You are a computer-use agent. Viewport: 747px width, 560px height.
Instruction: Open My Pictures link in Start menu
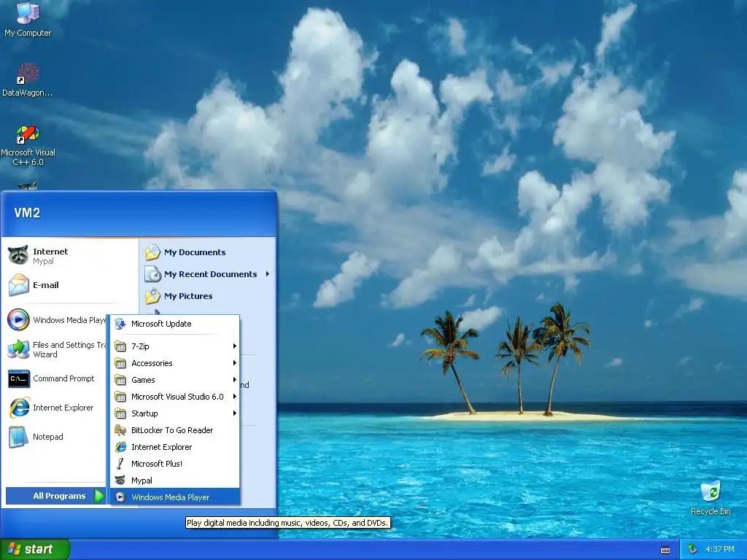[209, 296]
